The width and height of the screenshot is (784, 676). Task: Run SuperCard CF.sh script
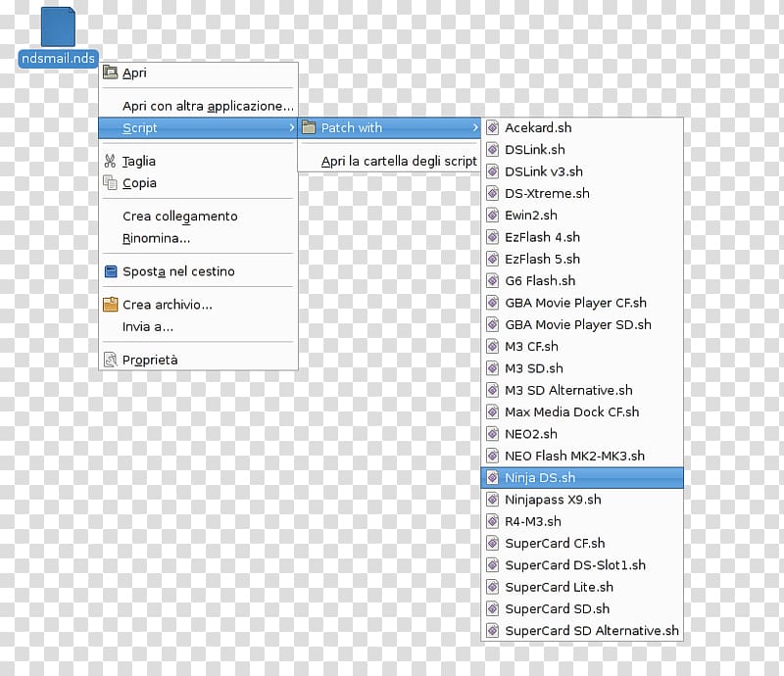click(x=582, y=544)
